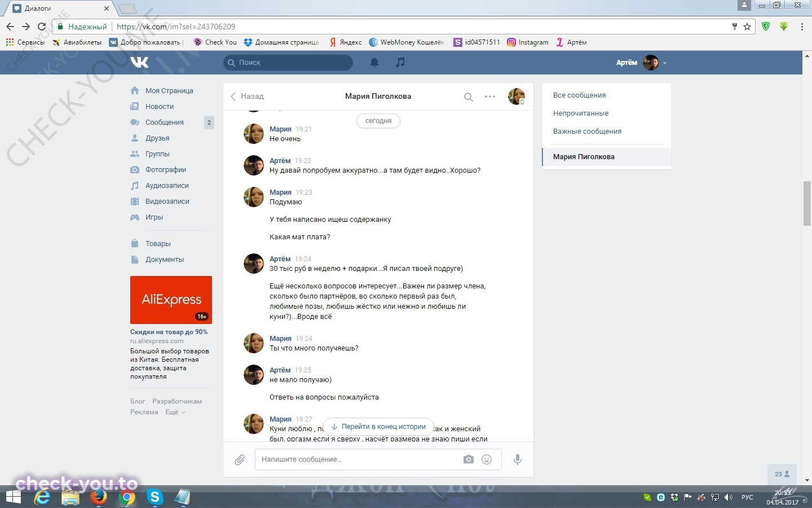The image size is (812, 508).
Task: Open the three-dots dialog actions menu
Action: tap(490, 97)
